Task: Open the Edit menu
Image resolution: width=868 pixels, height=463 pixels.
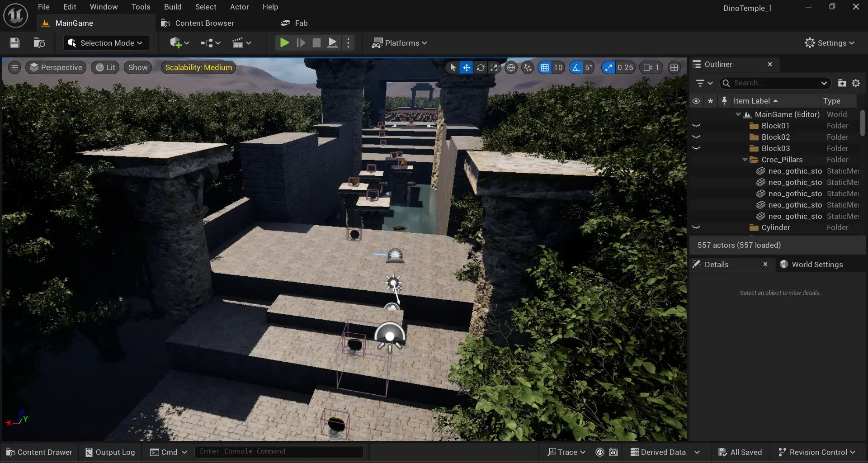Action: pyautogui.click(x=70, y=7)
